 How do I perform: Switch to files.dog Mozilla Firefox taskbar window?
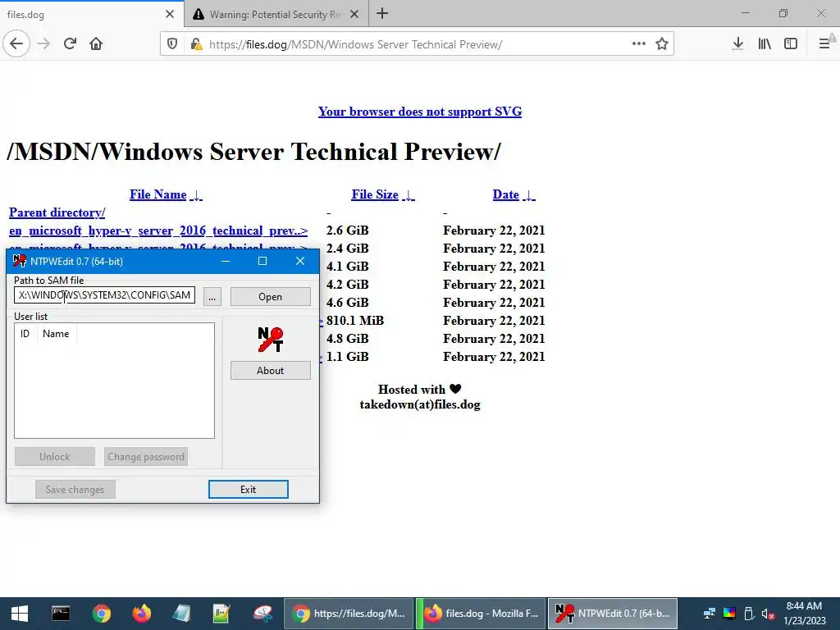(x=481, y=614)
